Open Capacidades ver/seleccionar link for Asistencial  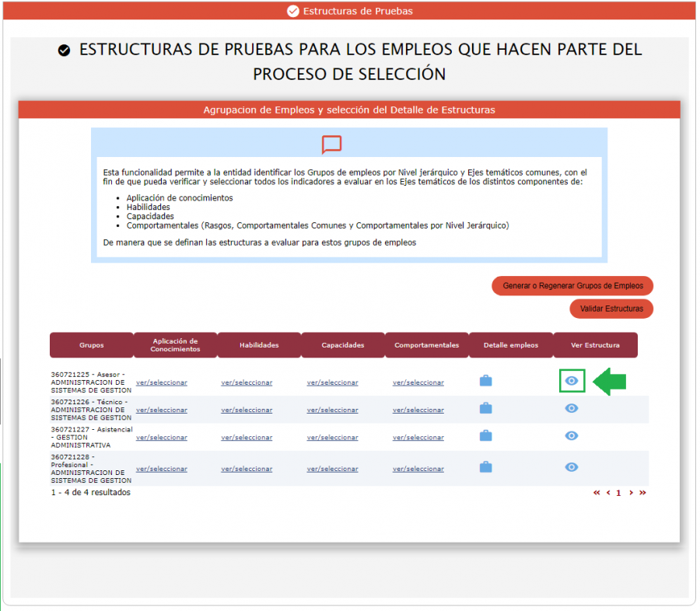pyautogui.click(x=332, y=438)
